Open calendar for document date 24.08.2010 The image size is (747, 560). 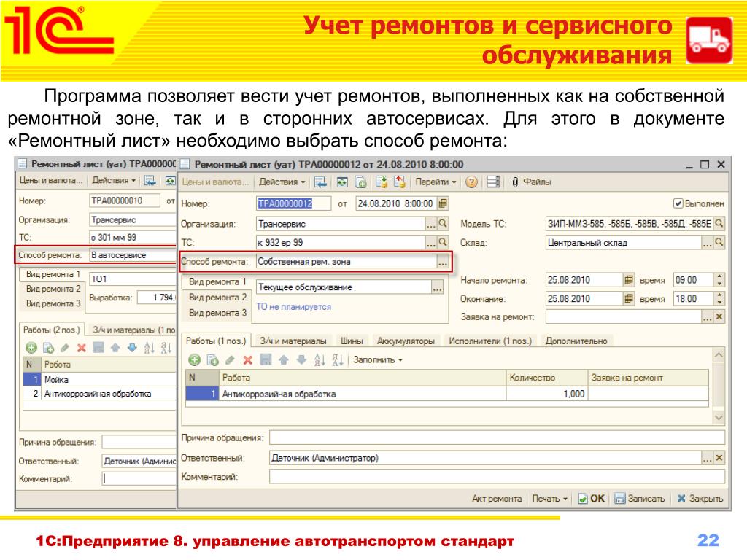[443, 204]
